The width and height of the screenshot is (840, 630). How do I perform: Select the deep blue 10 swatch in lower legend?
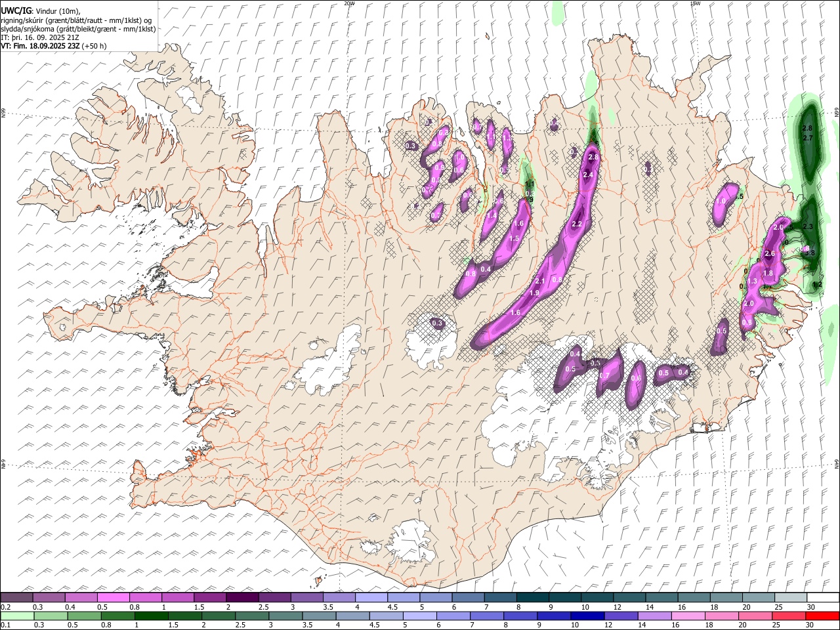click(587, 616)
